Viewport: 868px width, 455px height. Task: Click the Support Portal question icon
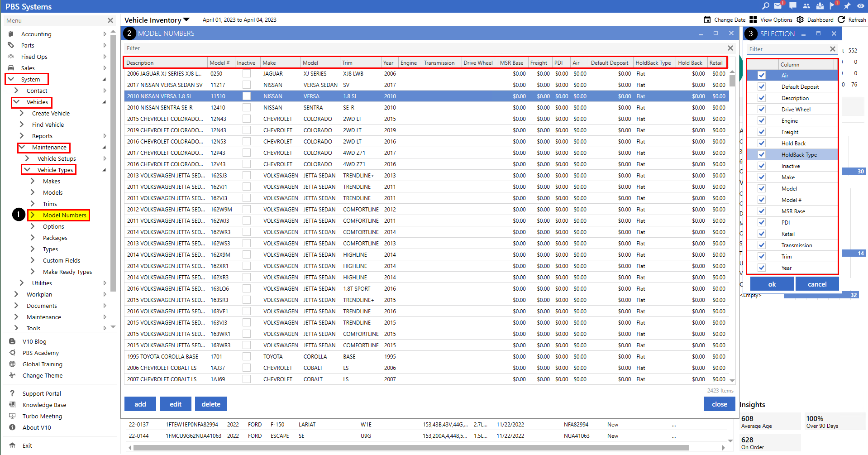coord(12,393)
